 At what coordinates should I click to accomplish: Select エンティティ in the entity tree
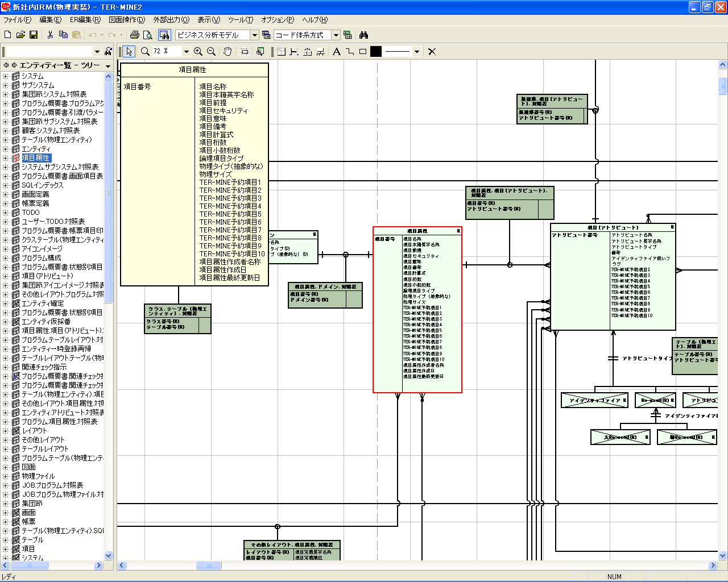click(x=36, y=149)
